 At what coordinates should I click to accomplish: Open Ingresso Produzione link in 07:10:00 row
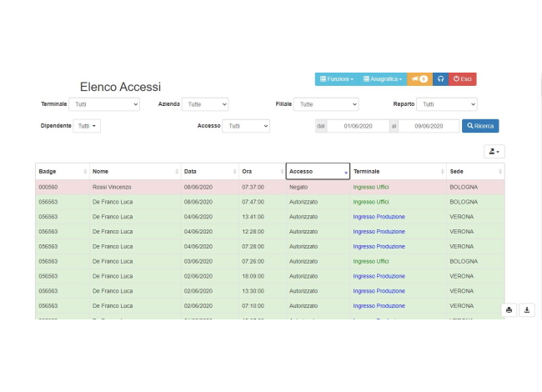[379, 306]
